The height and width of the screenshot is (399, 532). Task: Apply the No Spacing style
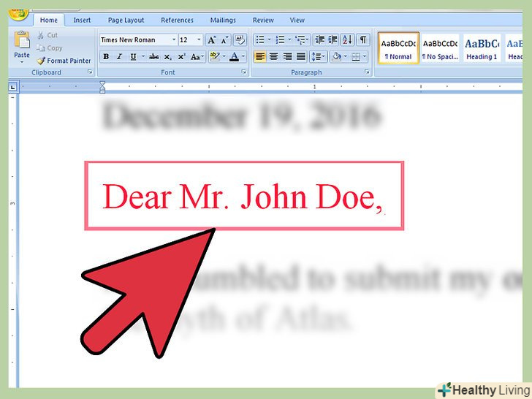click(x=440, y=48)
